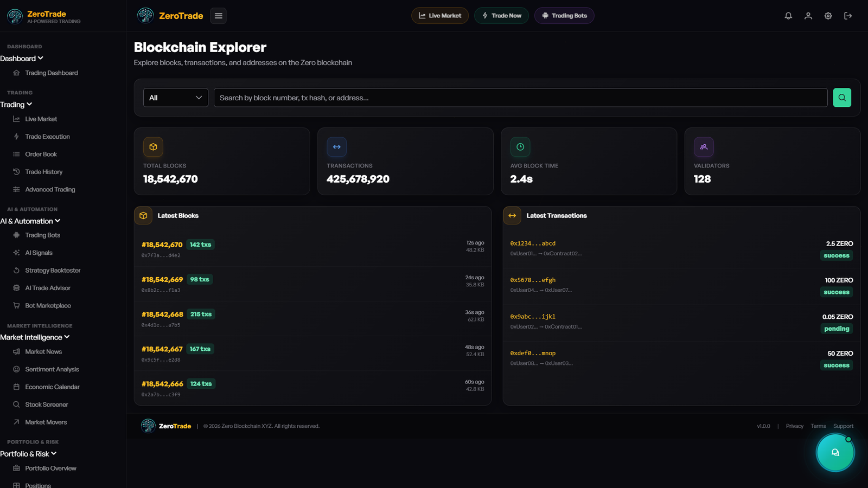This screenshot has height=488, width=868.
Task: Open the Privacy footer link
Action: point(795,426)
